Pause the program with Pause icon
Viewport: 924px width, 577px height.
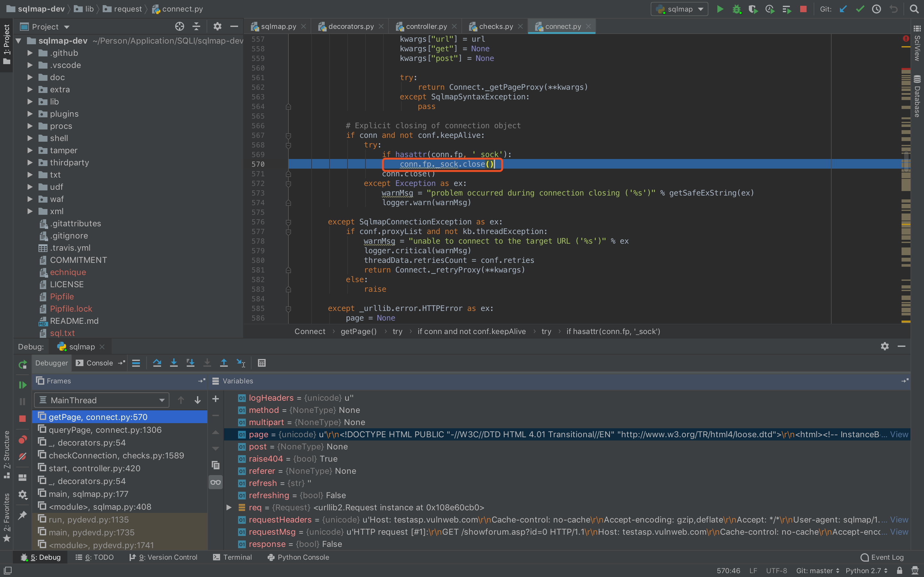pyautogui.click(x=22, y=401)
